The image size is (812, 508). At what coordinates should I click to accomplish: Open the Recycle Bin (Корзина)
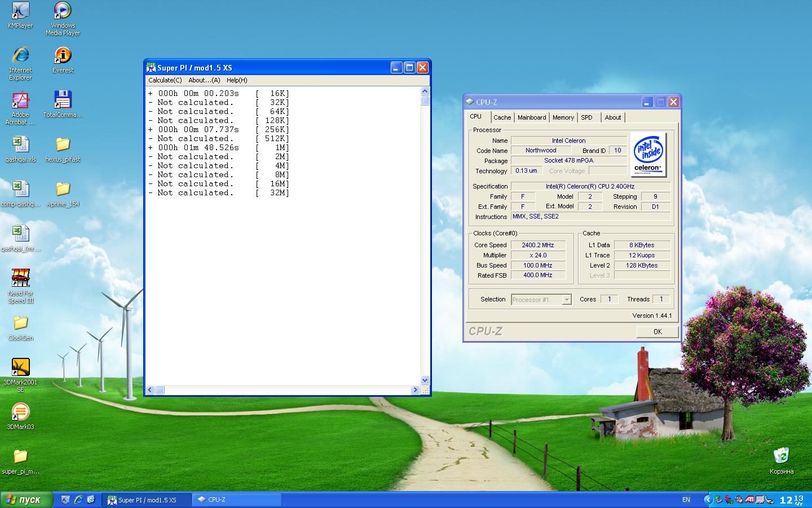tap(781, 461)
